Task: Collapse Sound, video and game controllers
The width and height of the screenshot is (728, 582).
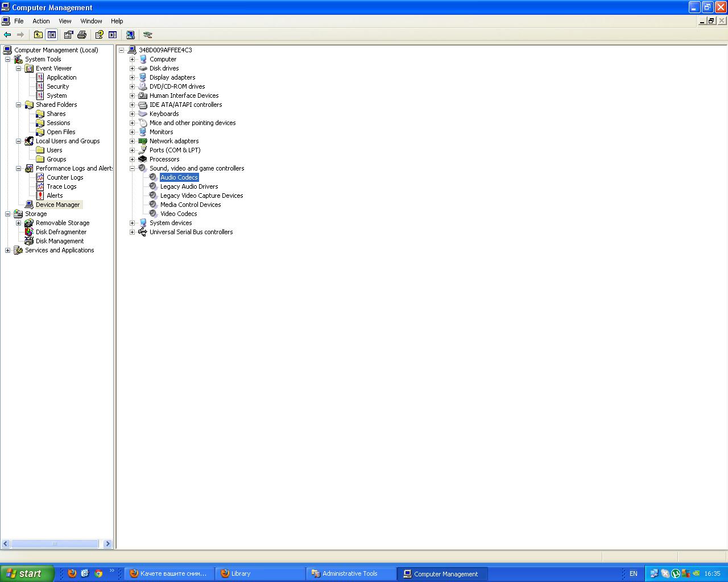Action: pyautogui.click(x=132, y=168)
